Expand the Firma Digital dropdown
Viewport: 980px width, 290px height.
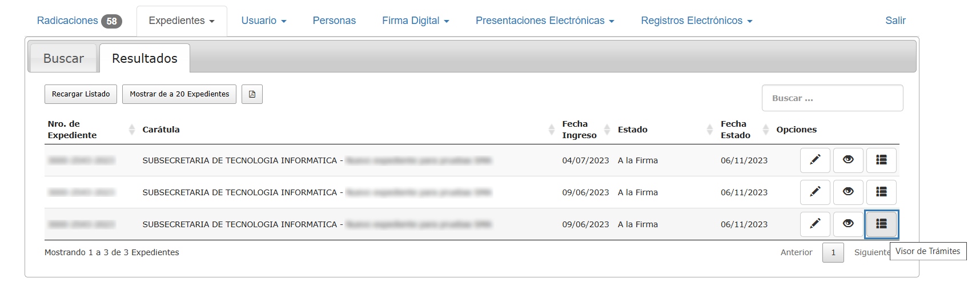coord(415,21)
